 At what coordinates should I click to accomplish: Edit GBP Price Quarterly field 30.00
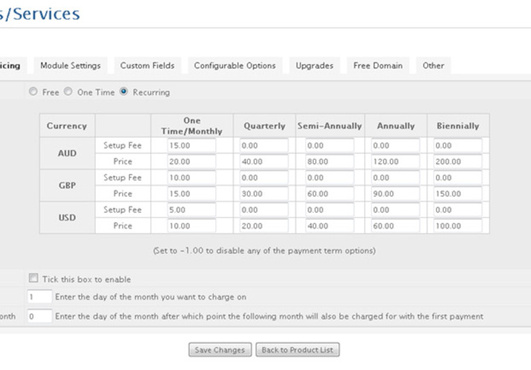coord(264,194)
